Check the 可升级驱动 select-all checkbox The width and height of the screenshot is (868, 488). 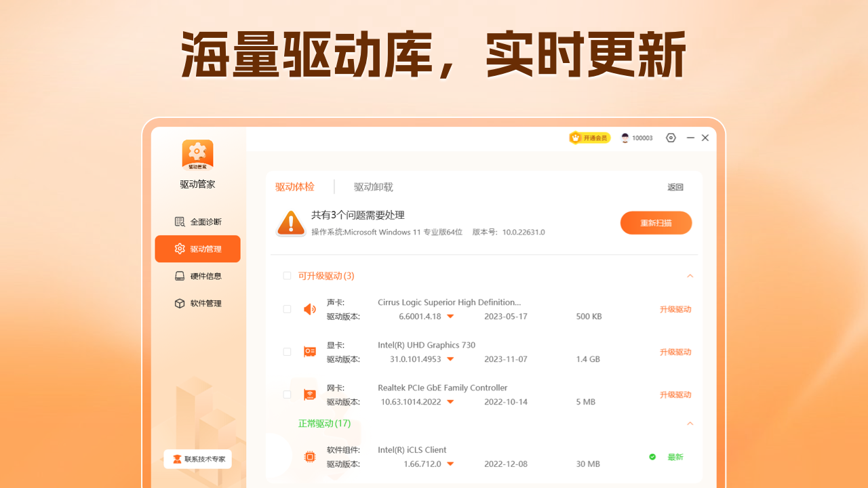[287, 276]
